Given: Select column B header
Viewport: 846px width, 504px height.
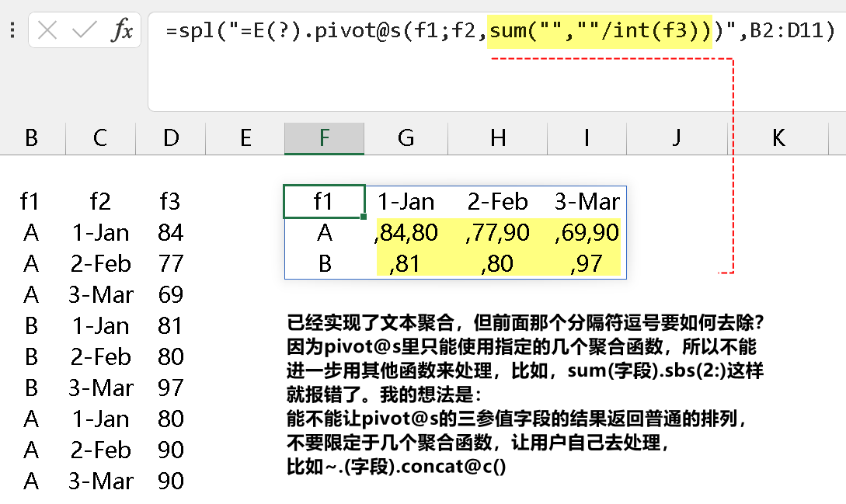Looking at the screenshot, I should 31,138.
